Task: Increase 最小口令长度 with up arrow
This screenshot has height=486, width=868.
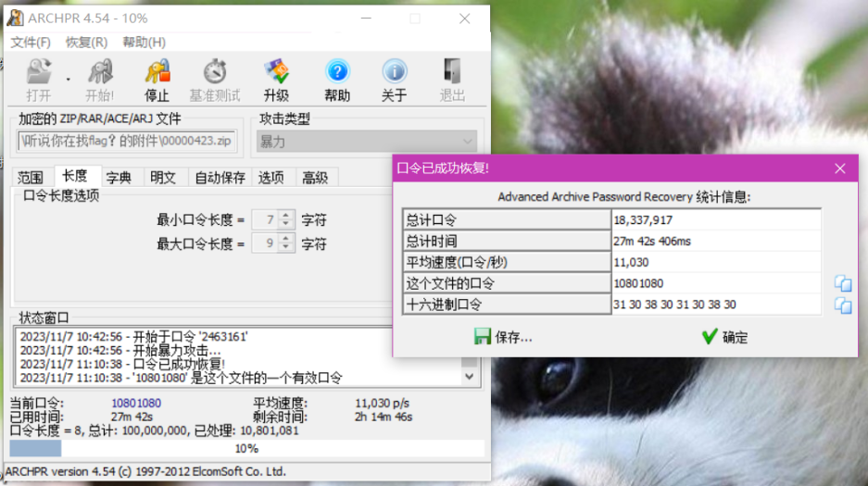Action: (285, 215)
